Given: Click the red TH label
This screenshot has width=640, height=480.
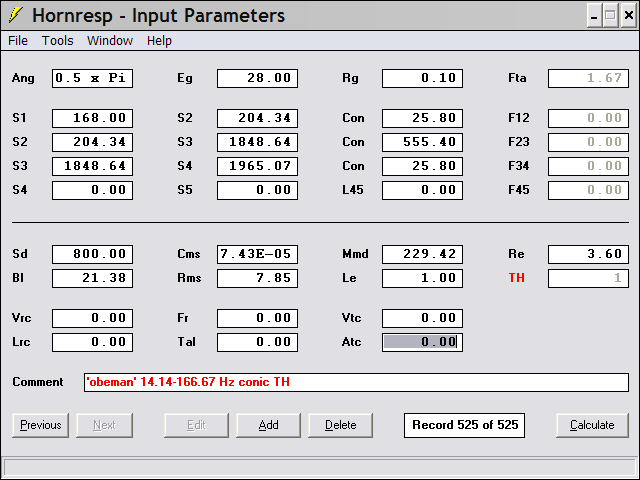Looking at the screenshot, I should coord(516,278).
